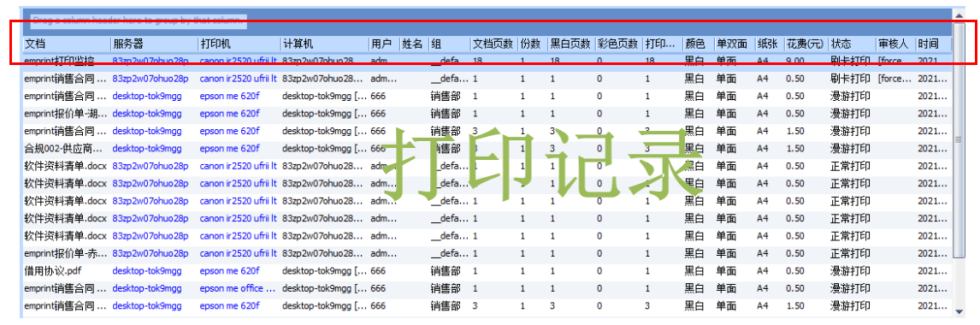980x325 pixels.
Task: Click the scrollbar up arrow
Action: coord(959,13)
